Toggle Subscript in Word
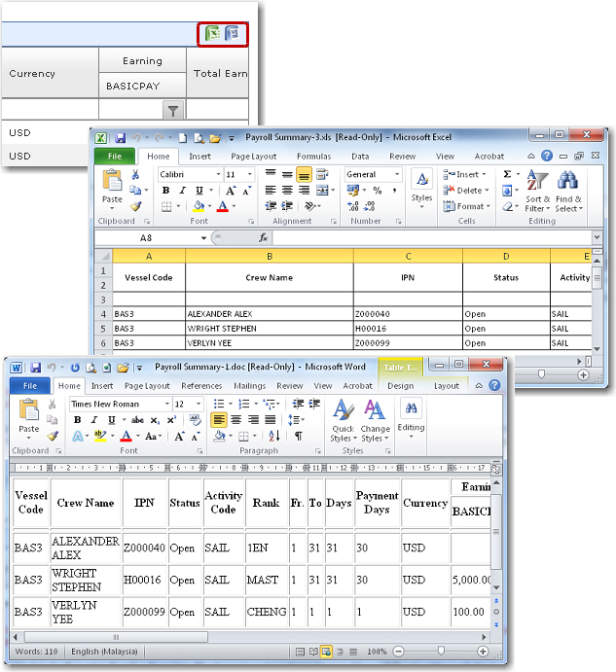This screenshot has width=616, height=672. 155,420
